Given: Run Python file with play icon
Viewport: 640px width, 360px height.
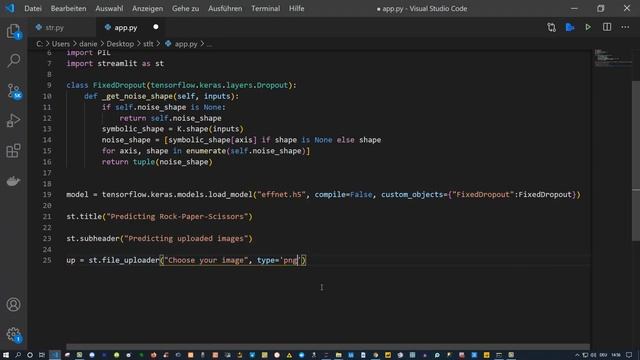Looking at the screenshot, I should pos(588,27).
